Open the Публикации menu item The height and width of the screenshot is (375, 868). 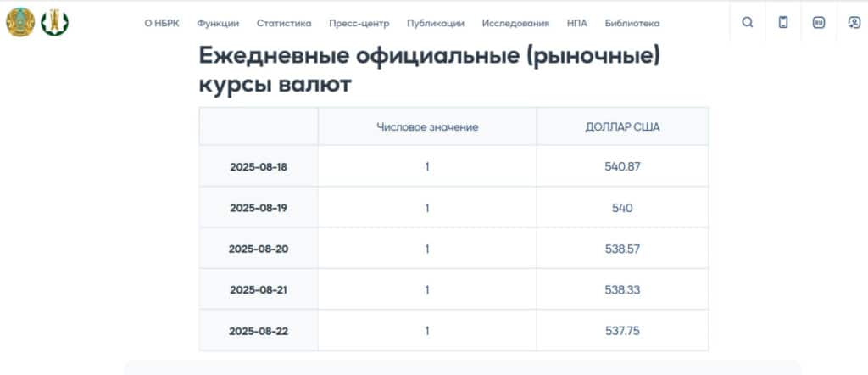(x=436, y=23)
